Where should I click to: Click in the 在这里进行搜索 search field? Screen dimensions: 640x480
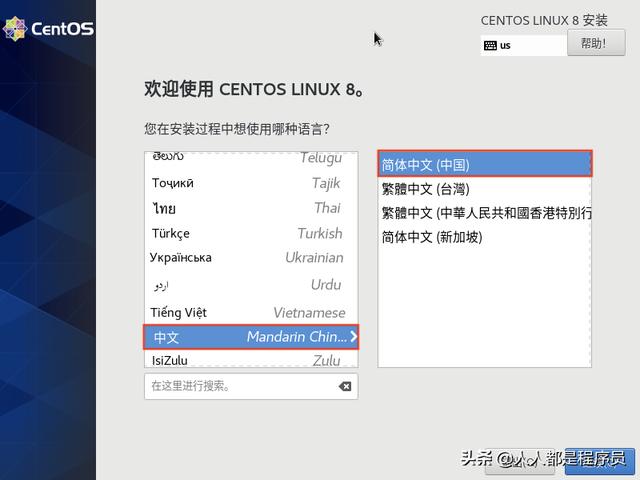pos(251,386)
